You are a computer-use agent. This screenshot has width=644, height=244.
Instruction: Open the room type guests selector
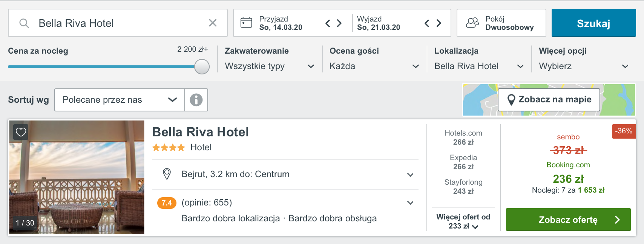pyautogui.click(x=501, y=23)
